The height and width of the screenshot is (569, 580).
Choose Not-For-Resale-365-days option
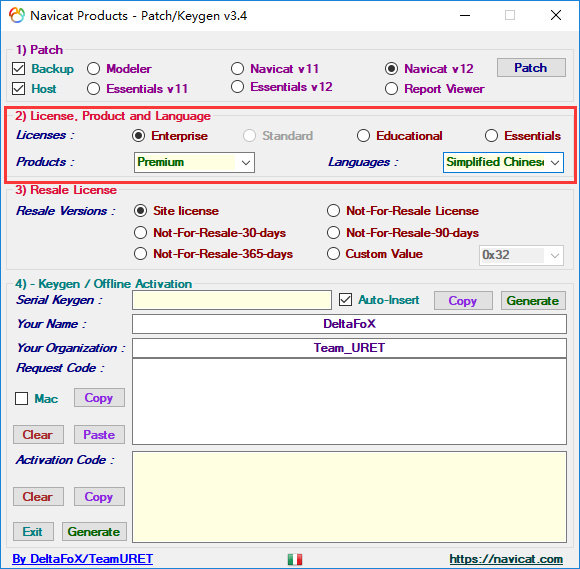(x=141, y=254)
